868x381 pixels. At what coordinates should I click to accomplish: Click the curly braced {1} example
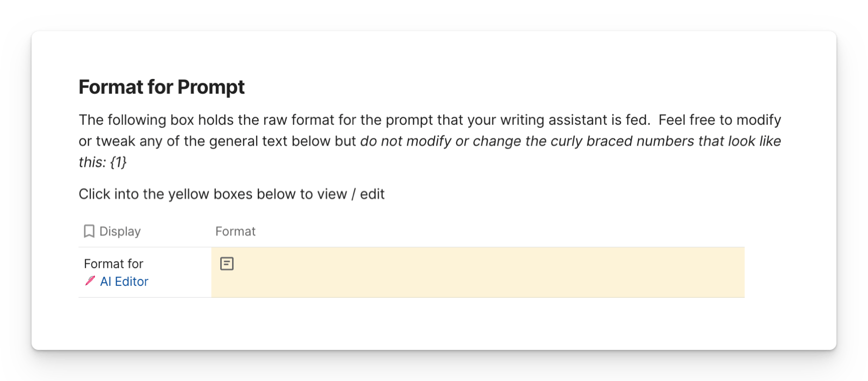pos(118,162)
